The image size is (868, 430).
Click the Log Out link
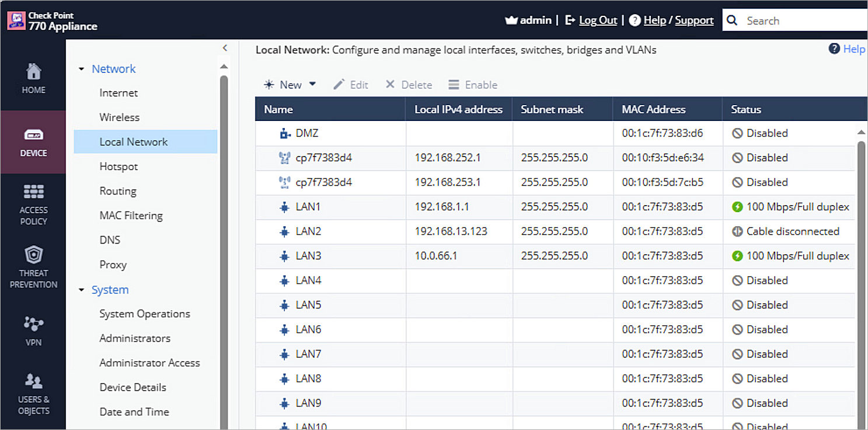(598, 20)
